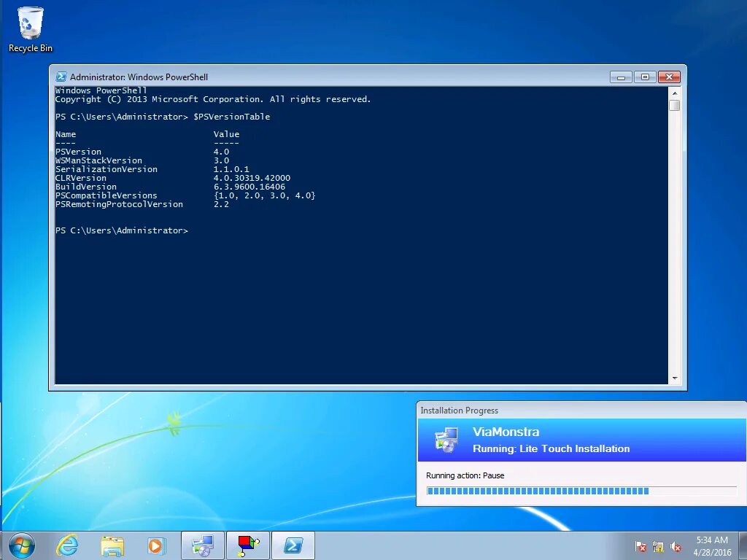The image size is (747, 560).
Task: Open Windows Explorer folder on taskbar
Action: pyautogui.click(x=112, y=545)
